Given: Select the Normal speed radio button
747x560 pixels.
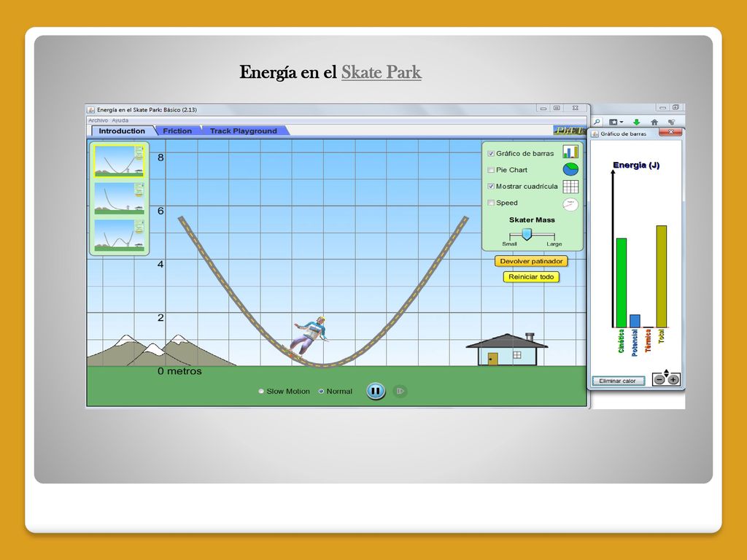Looking at the screenshot, I should (321, 391).
